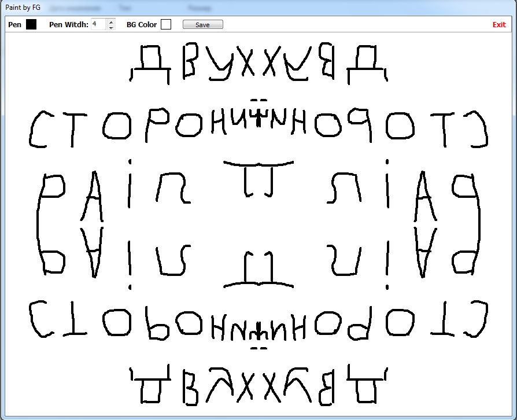Decrease pen width with down arrow
This screenshot has height=420, width=517.
tap(111, 27)
